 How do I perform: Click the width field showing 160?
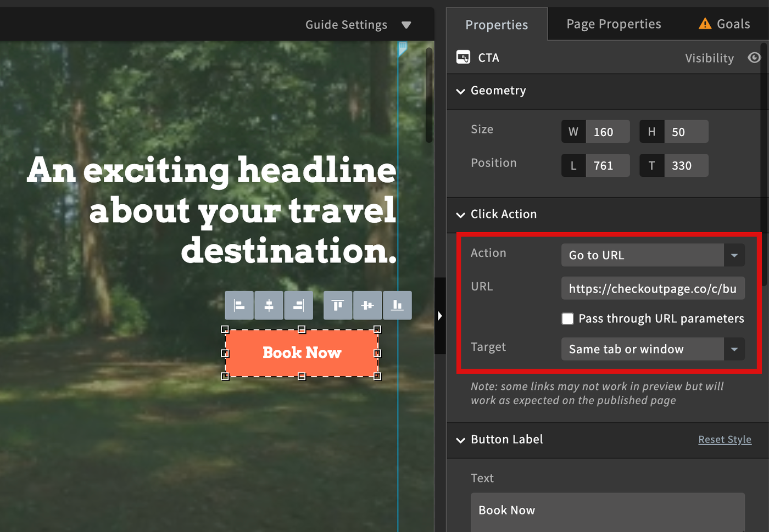point(608,132)
